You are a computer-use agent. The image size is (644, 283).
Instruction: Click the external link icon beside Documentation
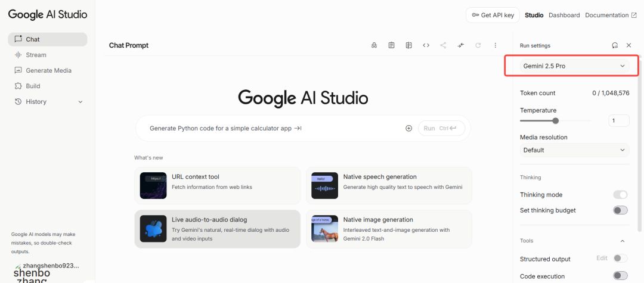click(x=634, y=15)
